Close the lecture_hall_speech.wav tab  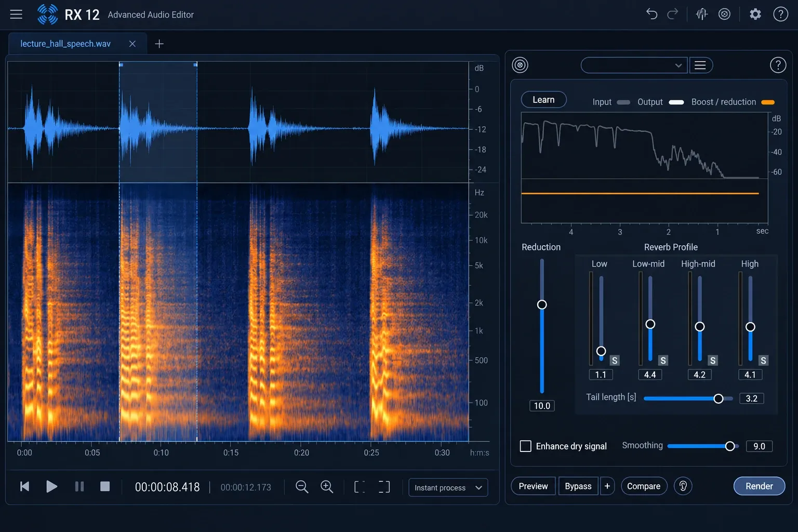coord(132,44)
